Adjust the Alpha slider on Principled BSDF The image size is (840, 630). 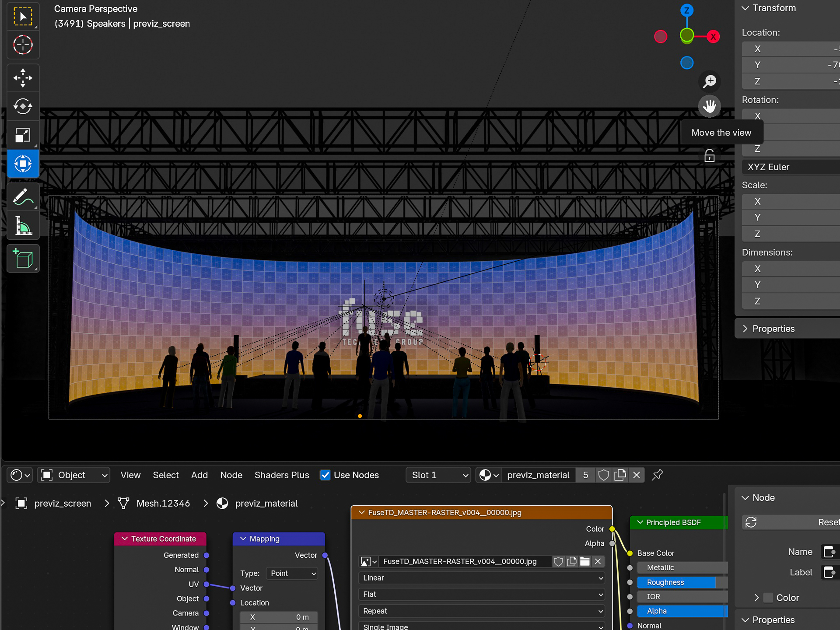682,611
